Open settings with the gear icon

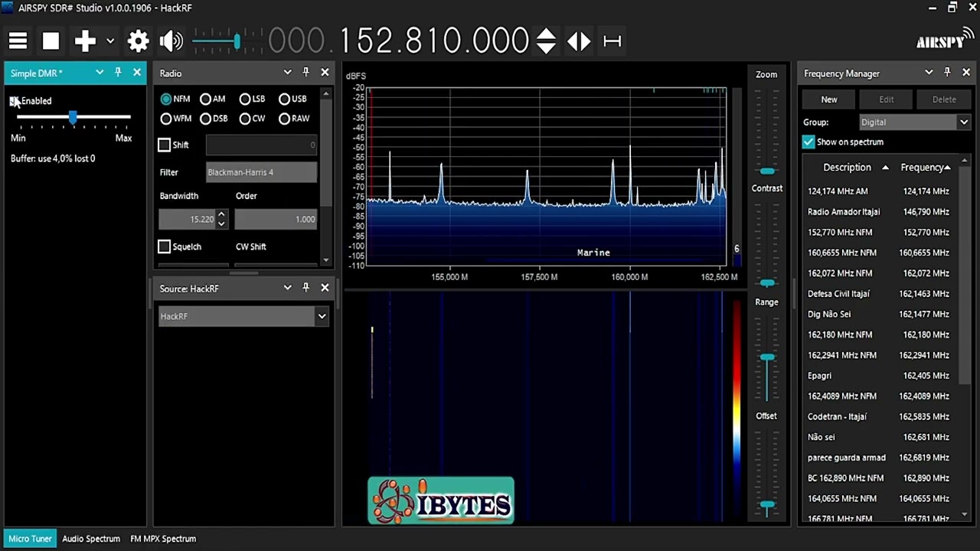point(139,41)
